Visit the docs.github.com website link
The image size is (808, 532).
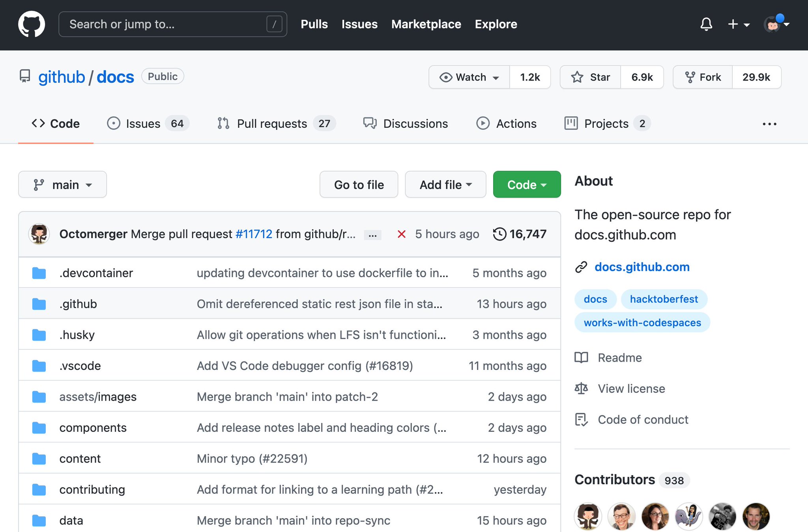[642, 267]
